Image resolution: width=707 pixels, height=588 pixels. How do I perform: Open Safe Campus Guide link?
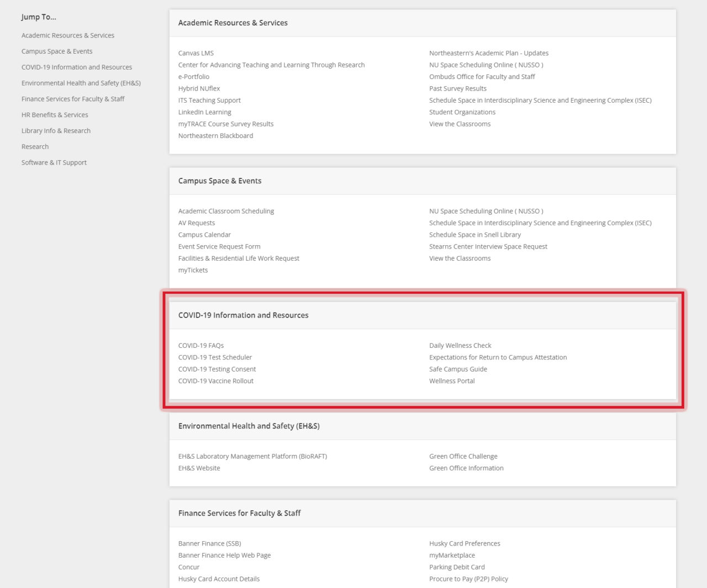[458, 369]
